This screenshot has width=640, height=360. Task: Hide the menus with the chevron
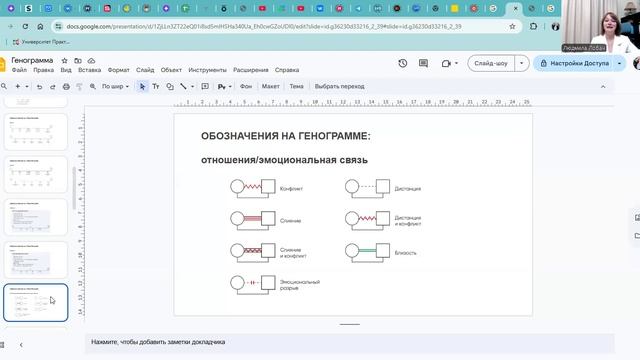tap(603, 87)
